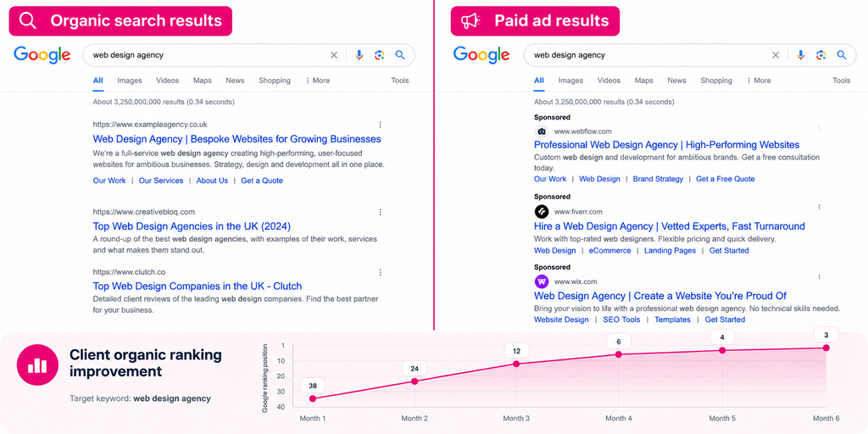Expand the More menu in organic panel

coord(317,81)
